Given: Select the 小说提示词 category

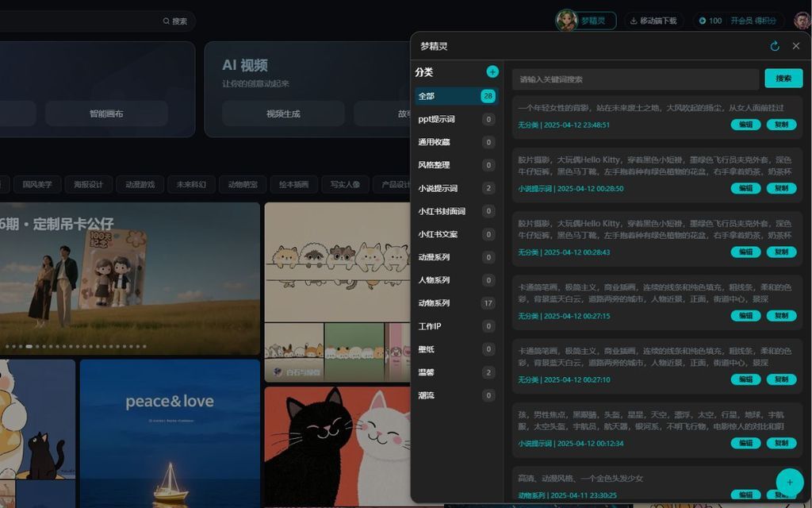Looking at the screenshot, I should pos(456,188).
